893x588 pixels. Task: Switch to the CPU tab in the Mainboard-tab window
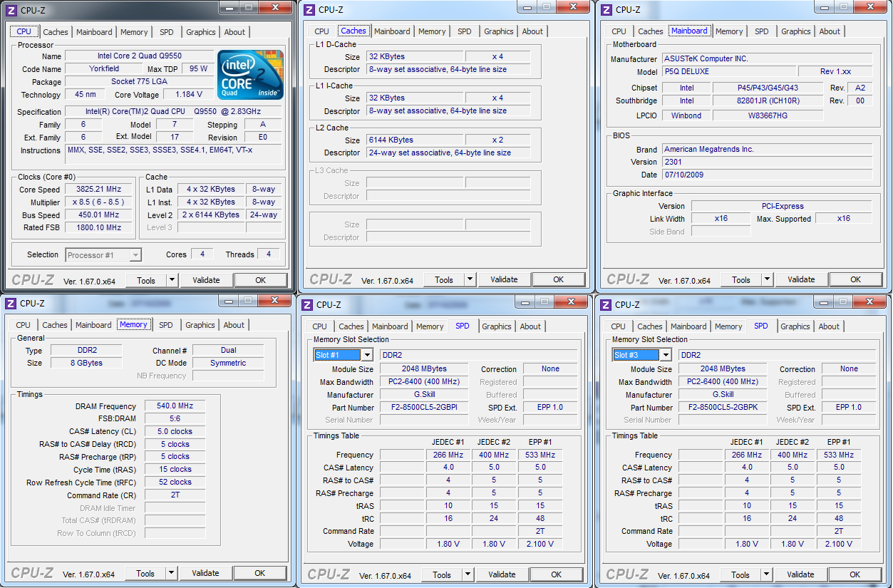coord(619,31)
